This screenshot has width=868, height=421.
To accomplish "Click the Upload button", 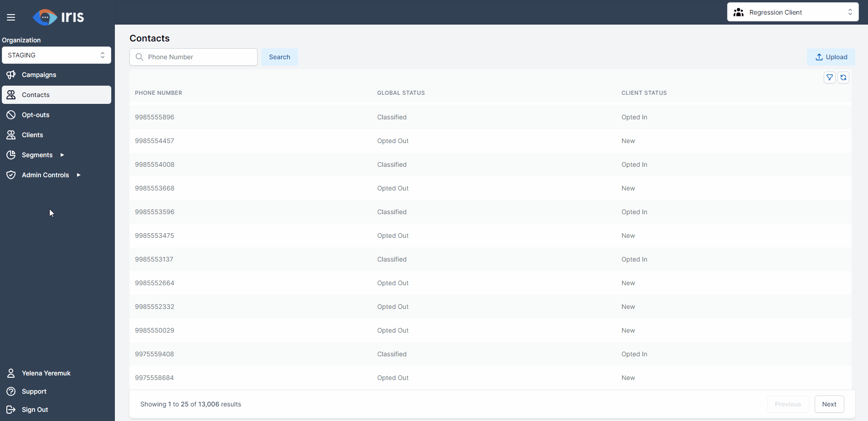I will pyautogui.click(x=831, y=57).
